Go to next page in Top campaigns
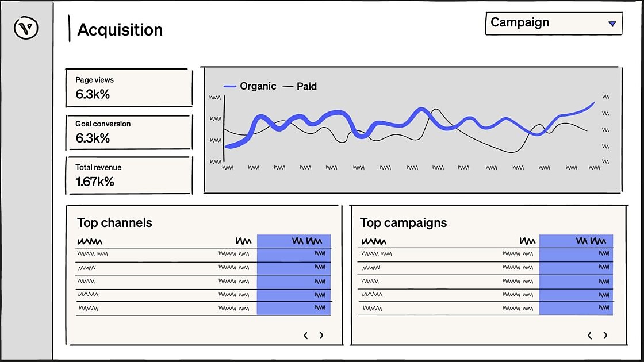 (605, 336)
